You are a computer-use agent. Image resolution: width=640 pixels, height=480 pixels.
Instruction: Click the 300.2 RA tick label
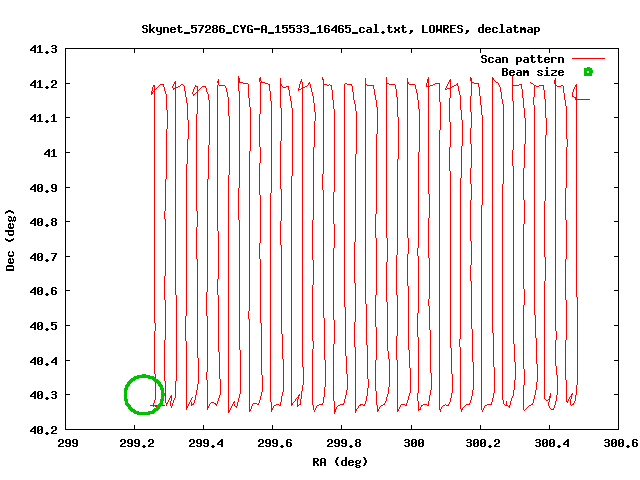483,443
